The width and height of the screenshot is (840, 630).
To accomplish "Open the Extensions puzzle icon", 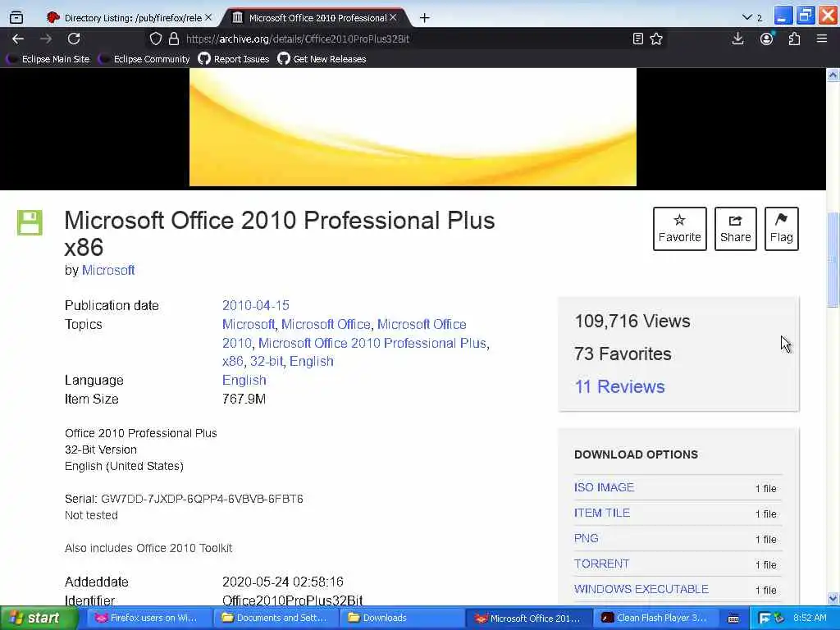I will click(x=794, y=39).
